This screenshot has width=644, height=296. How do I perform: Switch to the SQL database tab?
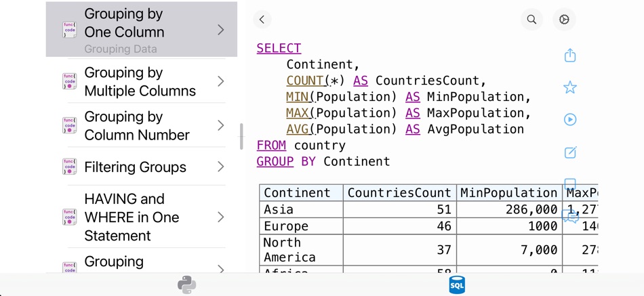click(x=457, y=285)
